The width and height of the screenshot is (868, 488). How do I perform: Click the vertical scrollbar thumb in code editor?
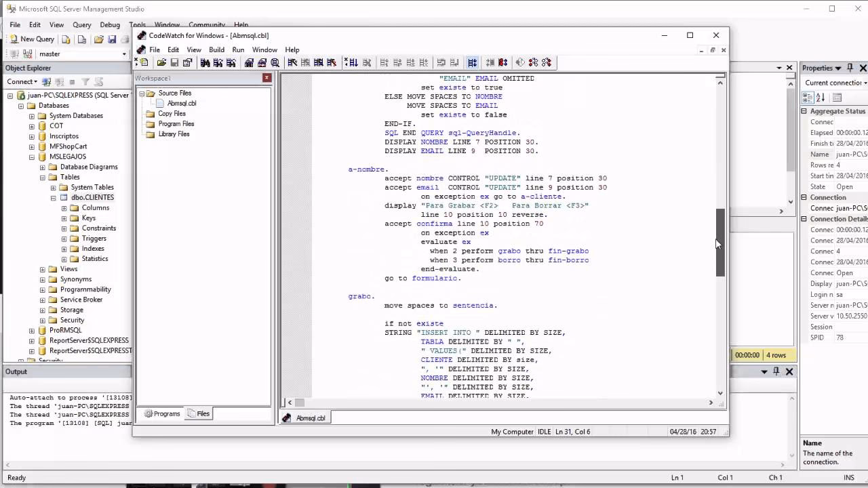point(720,243)
